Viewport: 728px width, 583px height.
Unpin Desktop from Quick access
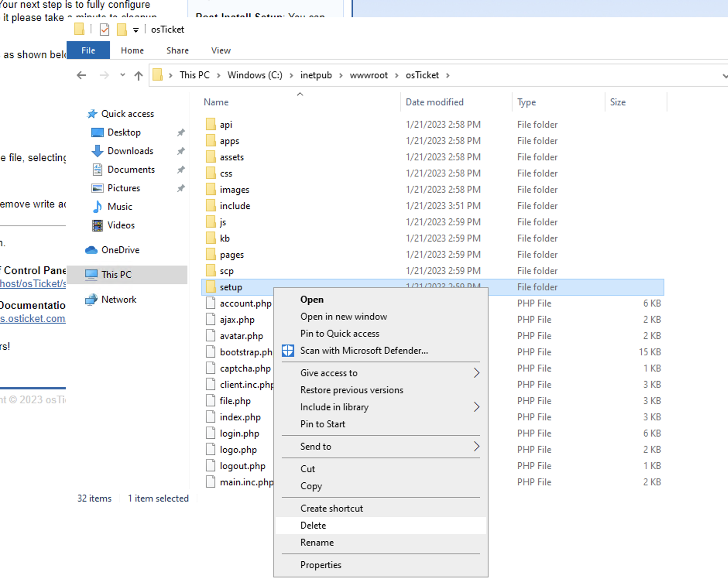coord(181,132)
